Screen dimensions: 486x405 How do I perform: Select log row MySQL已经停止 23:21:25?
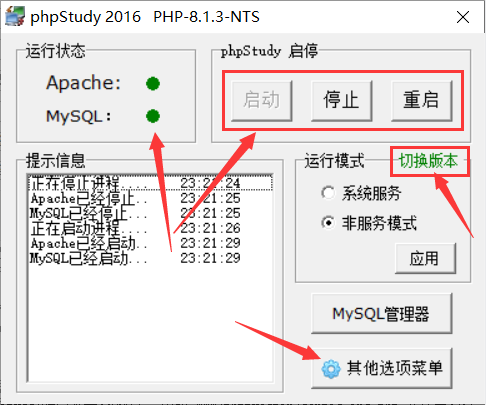pos(150,213)
